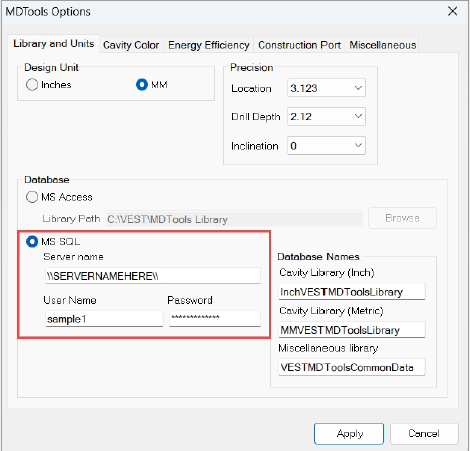Image resolution: width=470 pixels, height=451 pixels.
Task: Click the 'Cavity Library (Metric)' label
Action: point(331,311)
